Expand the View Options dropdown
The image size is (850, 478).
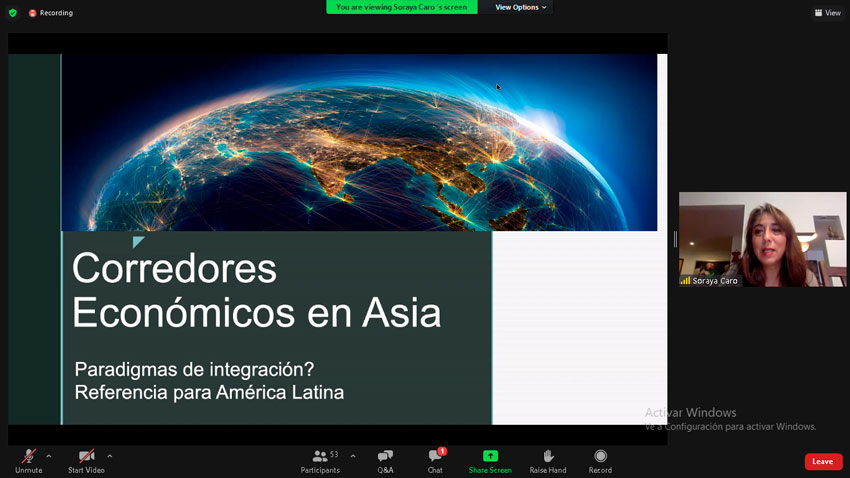(521, 7)
